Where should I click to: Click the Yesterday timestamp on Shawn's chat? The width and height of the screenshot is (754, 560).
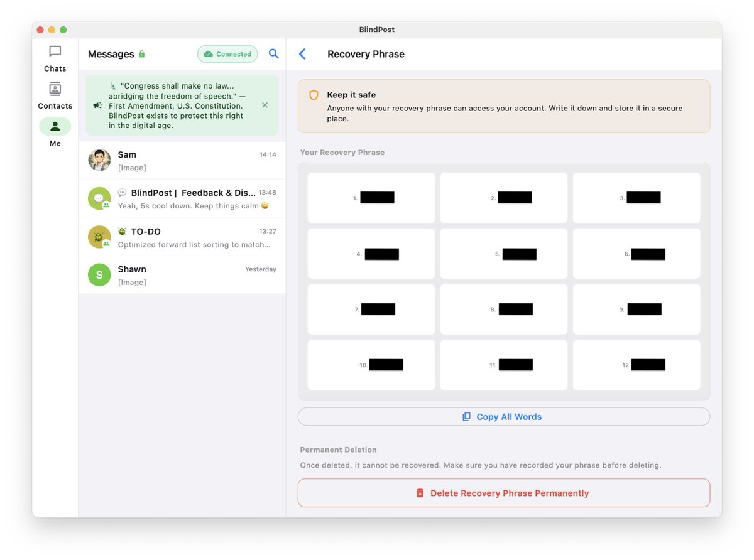tap(261, 269)
